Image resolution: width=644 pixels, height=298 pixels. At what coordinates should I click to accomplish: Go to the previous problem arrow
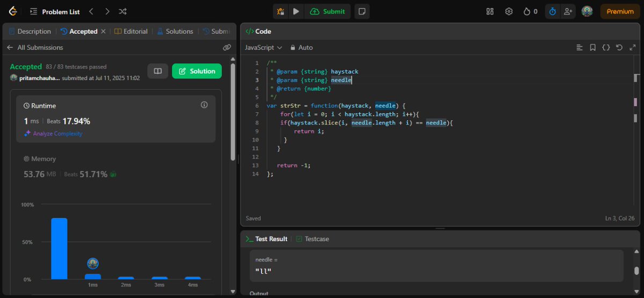[91, 11]
